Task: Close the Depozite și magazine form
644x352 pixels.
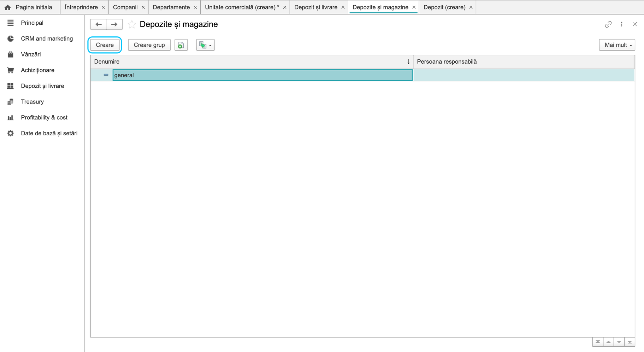Action: (x=635, y=24)
